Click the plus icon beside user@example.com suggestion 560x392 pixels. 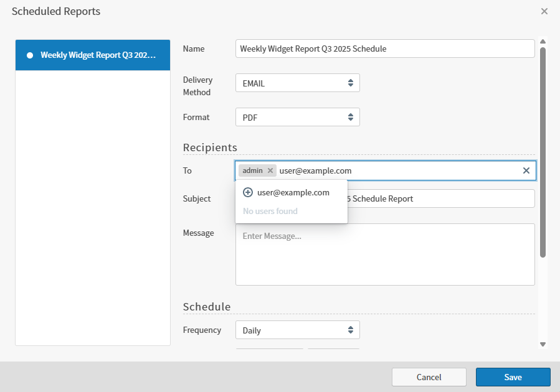click(x=248, y=192)
